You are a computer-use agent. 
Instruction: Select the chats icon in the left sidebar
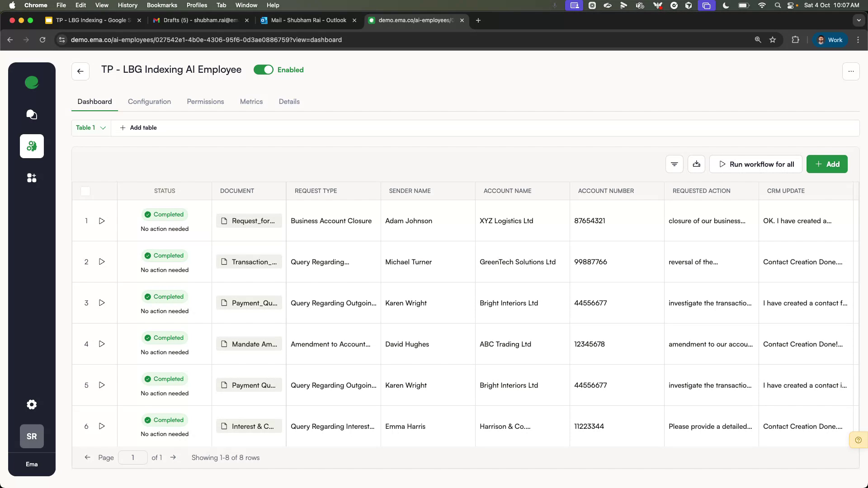pyautogui.click(x=32, y=114)
